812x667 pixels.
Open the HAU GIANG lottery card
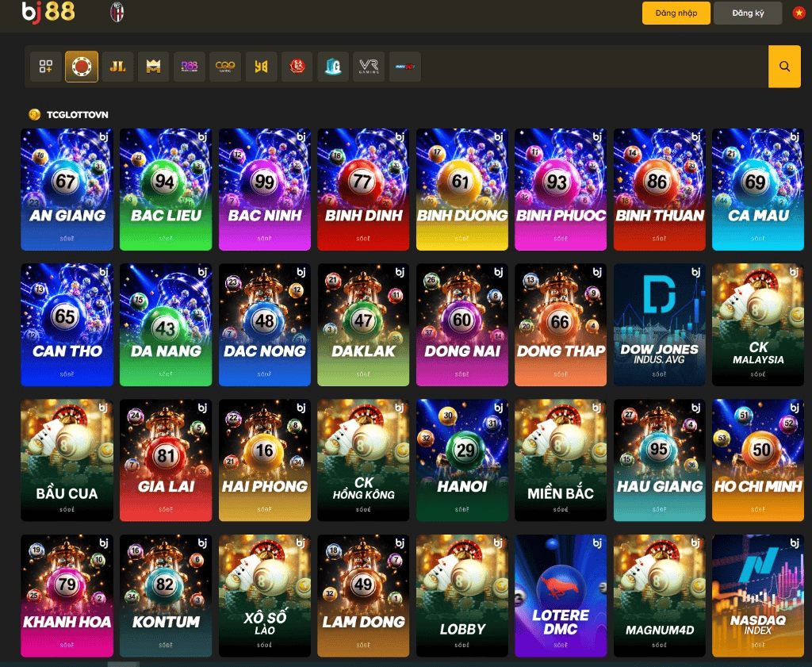(659, 460)
